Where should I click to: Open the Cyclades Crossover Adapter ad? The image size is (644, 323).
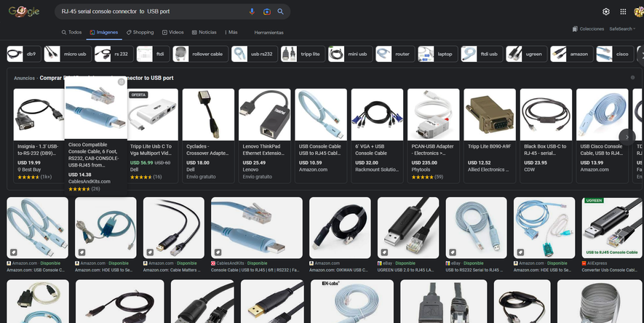(x=208, y=135)
